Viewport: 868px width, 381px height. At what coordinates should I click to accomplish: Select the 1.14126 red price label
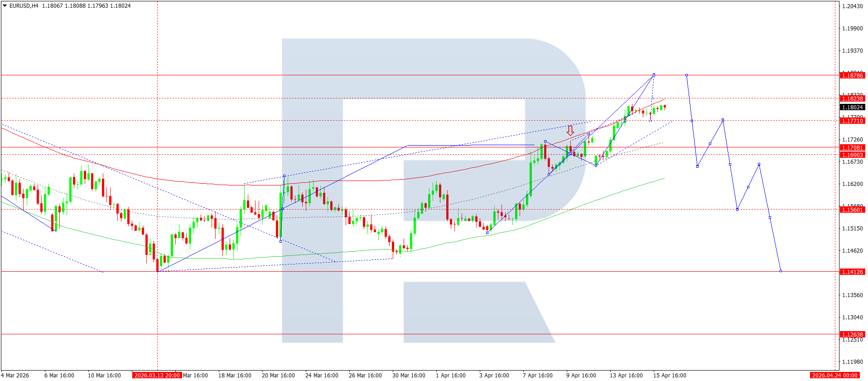(852, 272)
